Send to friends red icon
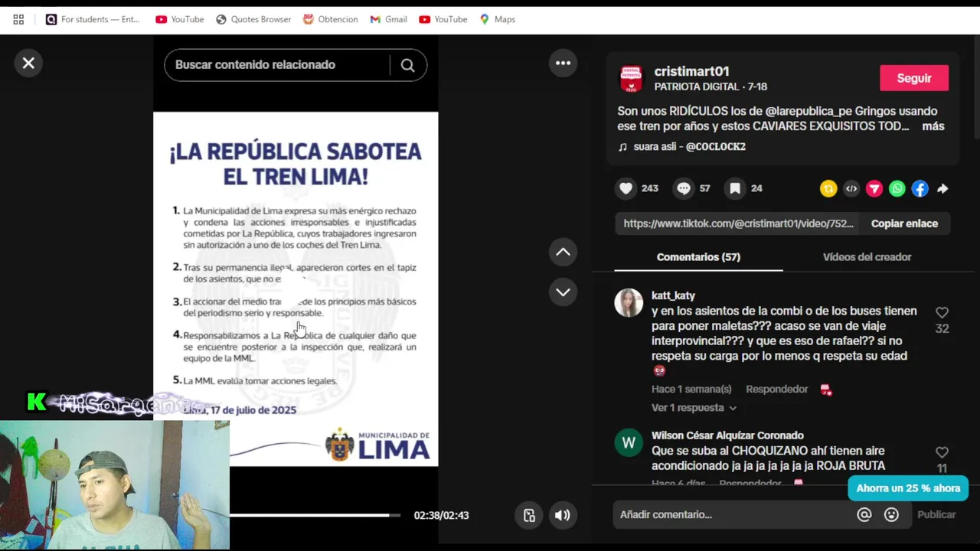 tap(874, 189)
